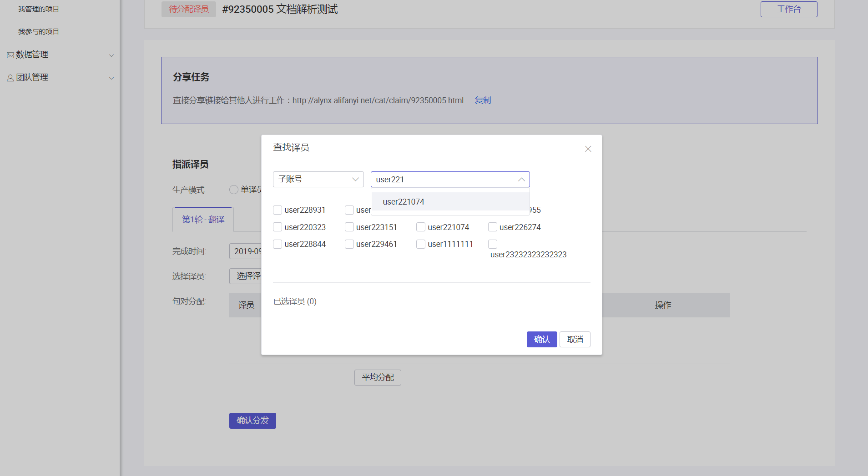Viewport: 868px width, 476px height.
Task: Collapse the user221 search dropdown arrow
Action: (521, 180)
